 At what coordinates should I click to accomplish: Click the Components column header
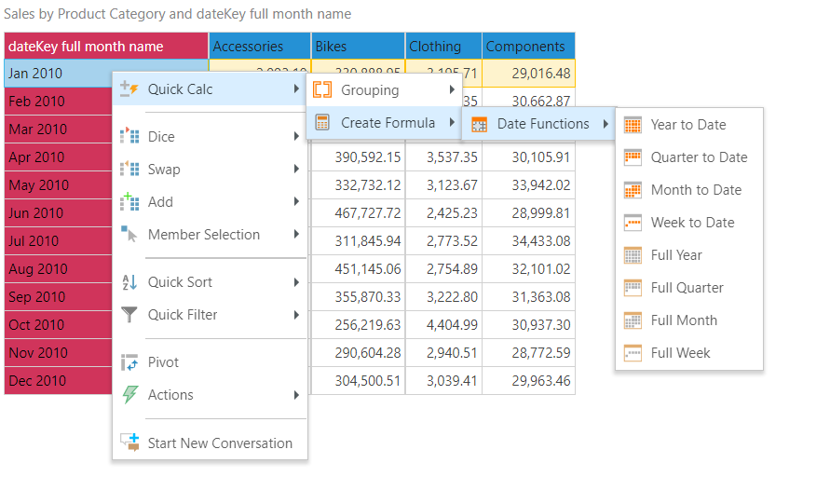tap(527, 47)
